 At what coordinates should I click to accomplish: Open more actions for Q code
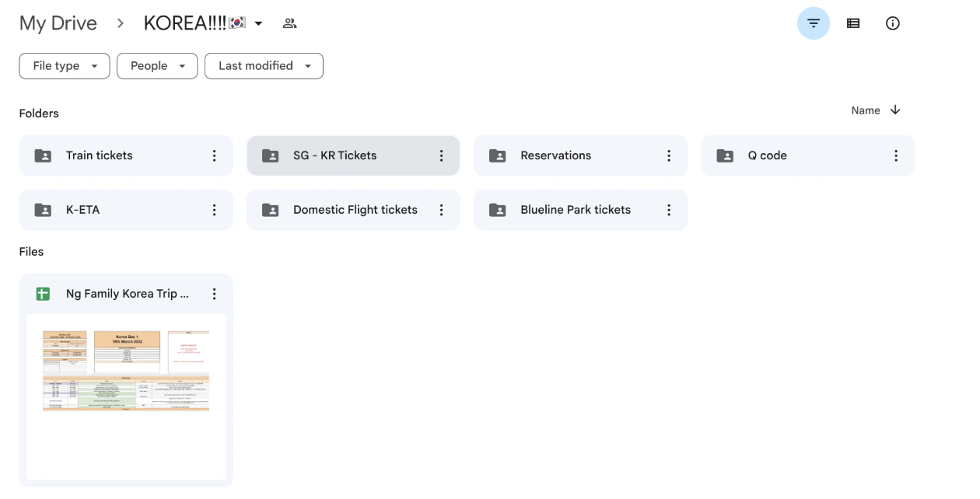pyautogui.click(x=896, y=155)
